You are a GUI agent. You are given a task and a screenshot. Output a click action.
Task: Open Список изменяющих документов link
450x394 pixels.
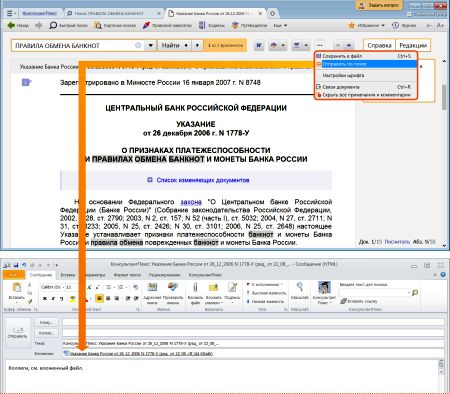[203, 180]
